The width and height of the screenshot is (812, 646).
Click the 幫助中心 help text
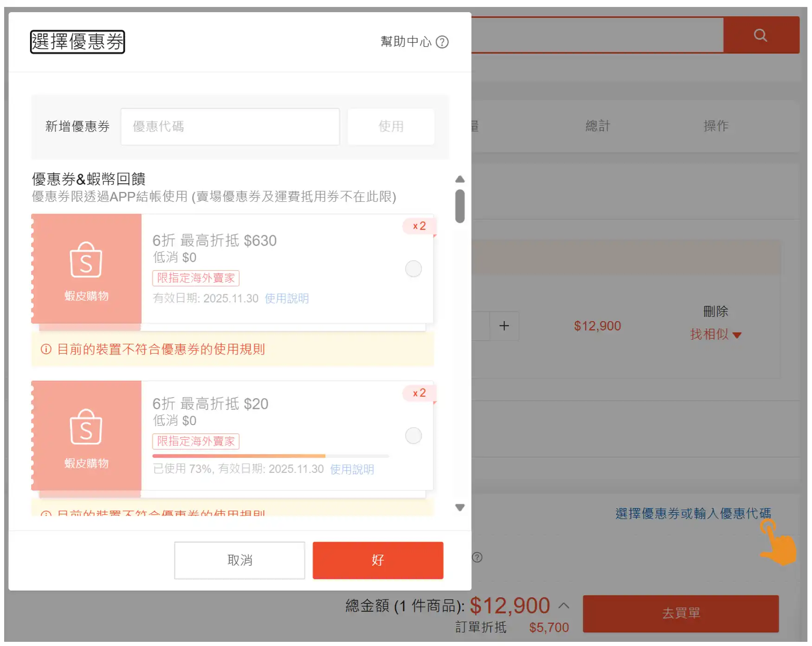[406, 42]
